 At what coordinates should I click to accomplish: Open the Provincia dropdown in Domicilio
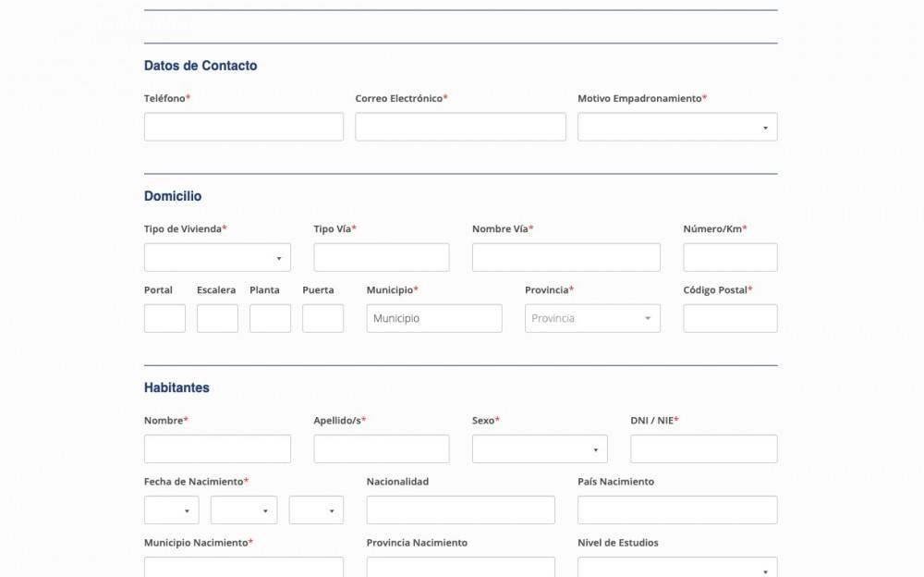click(592, 318)
